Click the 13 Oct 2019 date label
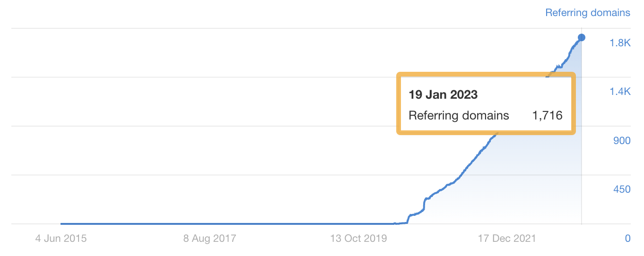Screen dimensions: 644x256 358,238
